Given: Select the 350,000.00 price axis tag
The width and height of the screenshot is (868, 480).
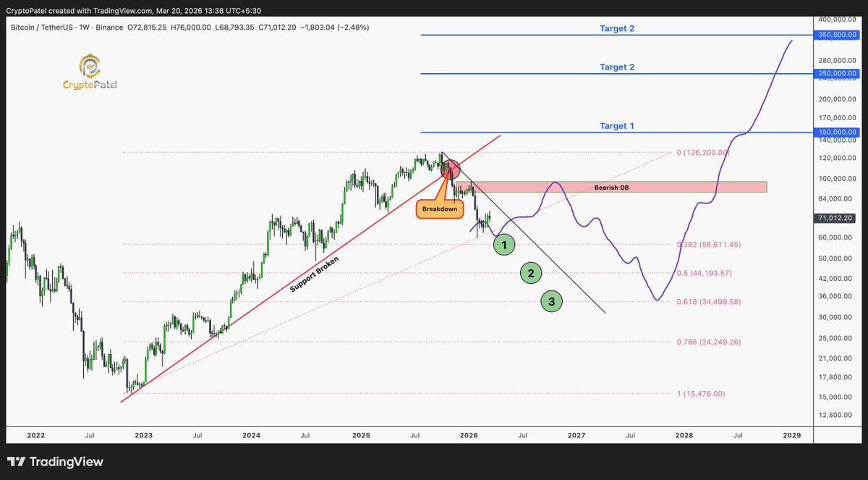Looking at the screenshot, I should pyautogui.click(x=838, y=35).
